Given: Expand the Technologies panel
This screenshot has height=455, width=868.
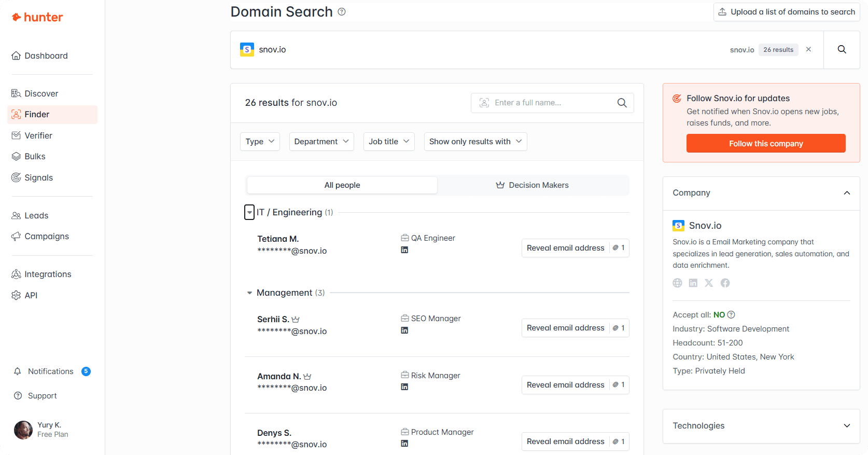Looking at the screenshot, I should coord(847,426).
